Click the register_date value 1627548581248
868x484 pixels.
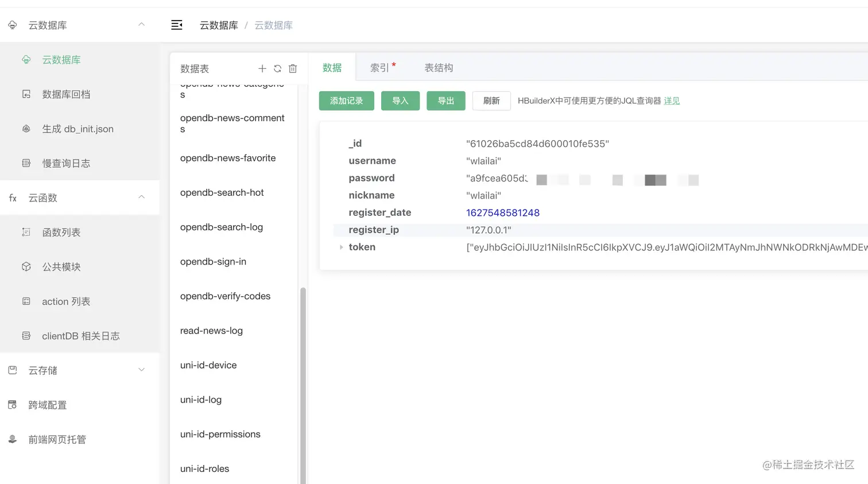tap(503, 212)
